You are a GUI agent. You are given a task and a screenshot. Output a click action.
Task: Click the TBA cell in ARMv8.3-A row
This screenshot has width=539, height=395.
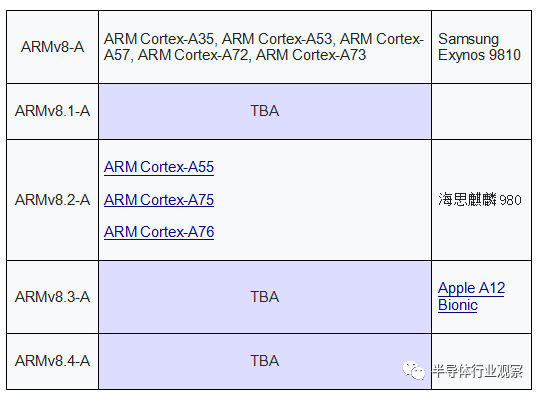point(265,297)
